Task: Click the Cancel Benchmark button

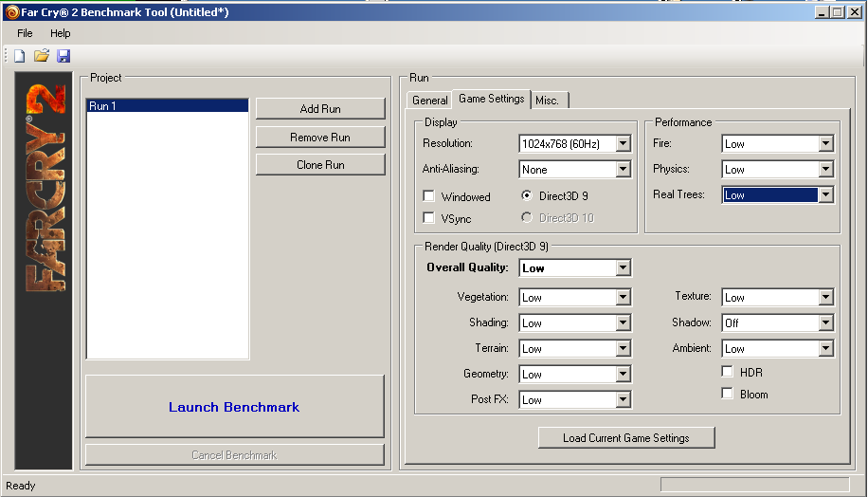Action: 234,455
